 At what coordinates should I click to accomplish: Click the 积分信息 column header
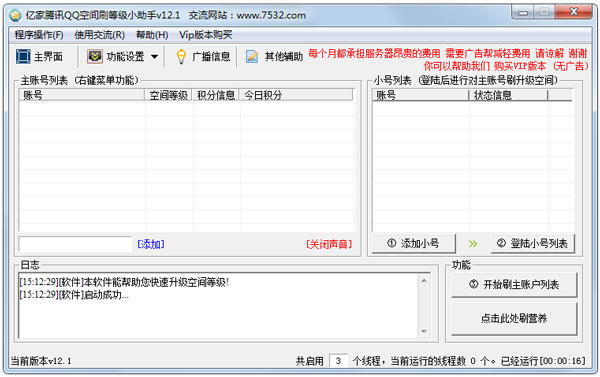pos(216,95)
